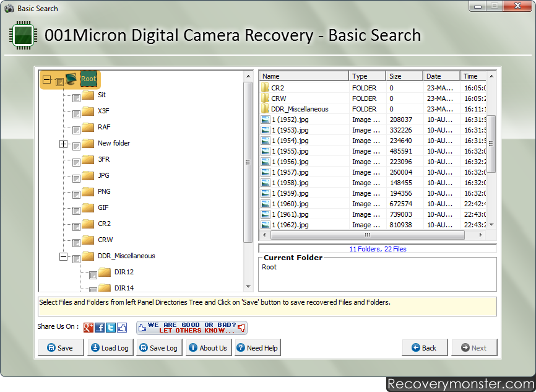Click the Facebook share icon
This screenshot has height=392, width=536.
[x=100, y=328]
